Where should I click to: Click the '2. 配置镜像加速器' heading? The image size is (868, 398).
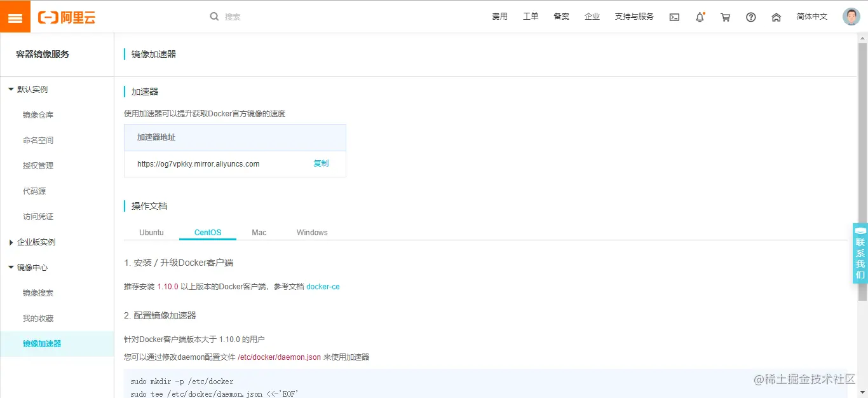(x=160, y=315)
